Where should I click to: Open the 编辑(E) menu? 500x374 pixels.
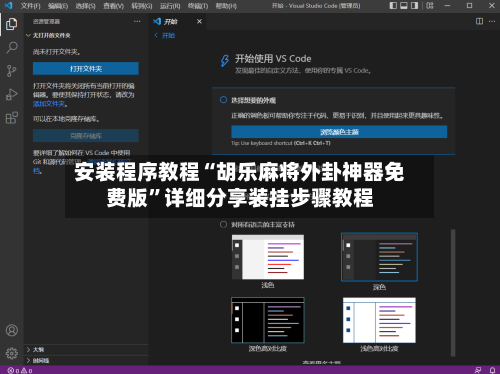click(58, 6)
